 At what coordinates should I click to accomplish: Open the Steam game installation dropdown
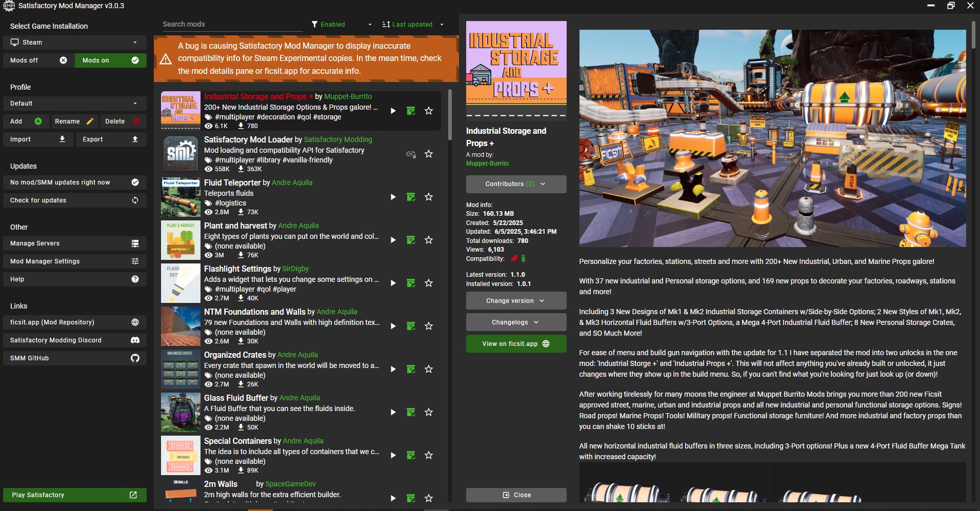[x=75, y=43]
